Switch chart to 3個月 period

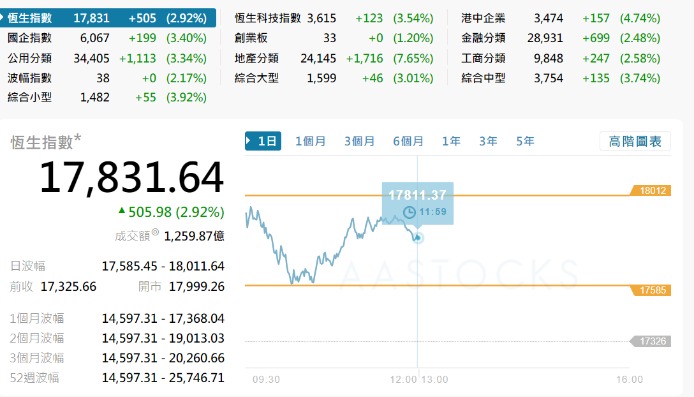click(359, 141)
